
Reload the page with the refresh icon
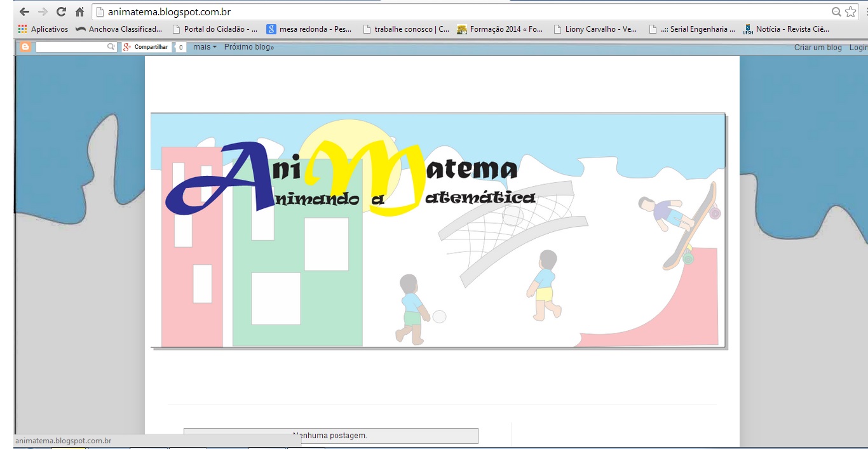point(61,12)
